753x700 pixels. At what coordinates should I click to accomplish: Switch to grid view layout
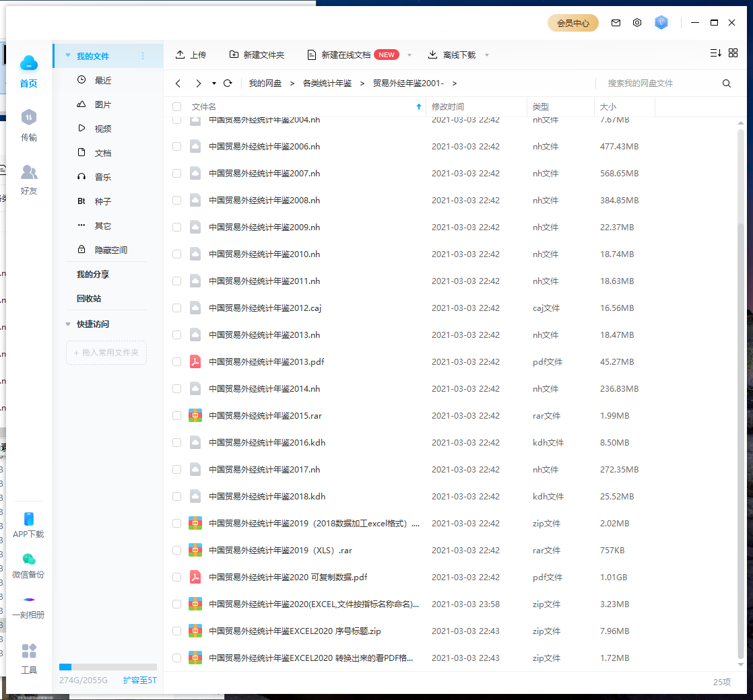click(x=733, y=53)
